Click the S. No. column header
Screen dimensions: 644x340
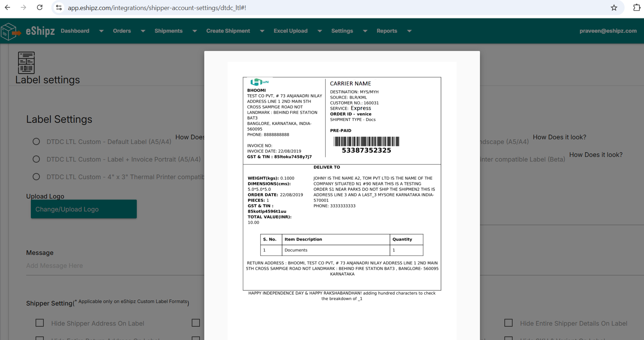(270, 239)
